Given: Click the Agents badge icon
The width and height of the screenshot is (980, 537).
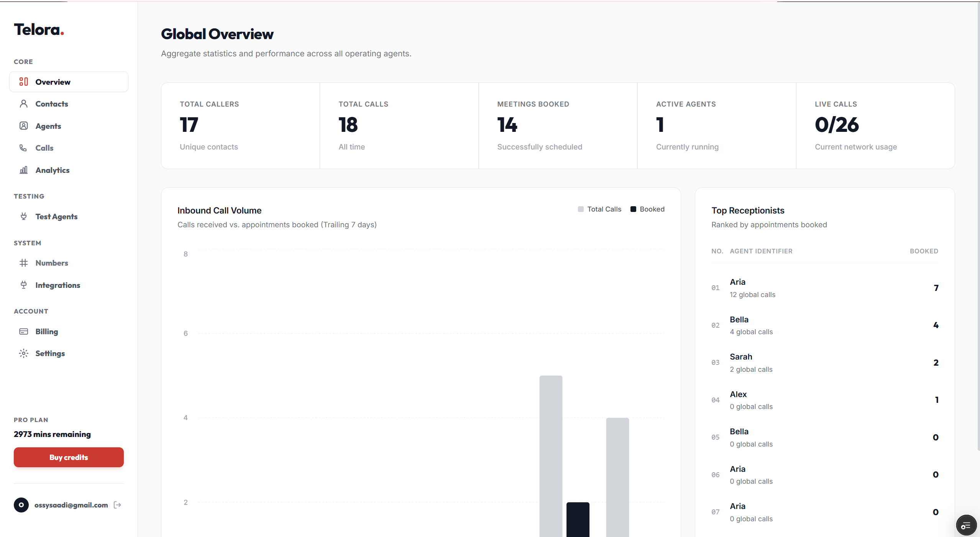Looking at the screenshot, I should pos(24,126).
